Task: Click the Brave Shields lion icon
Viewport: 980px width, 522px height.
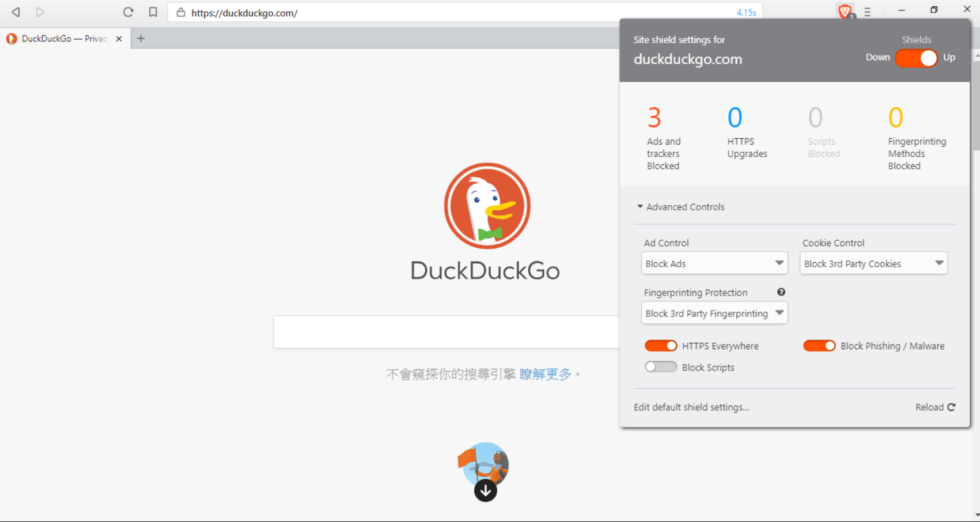Action: tap(845, 11)
